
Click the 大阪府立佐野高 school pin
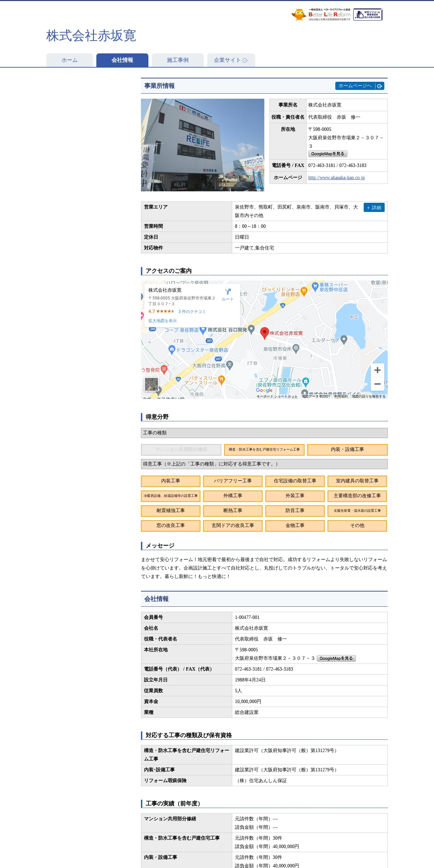pyautogui.click(x=230, y=365)
